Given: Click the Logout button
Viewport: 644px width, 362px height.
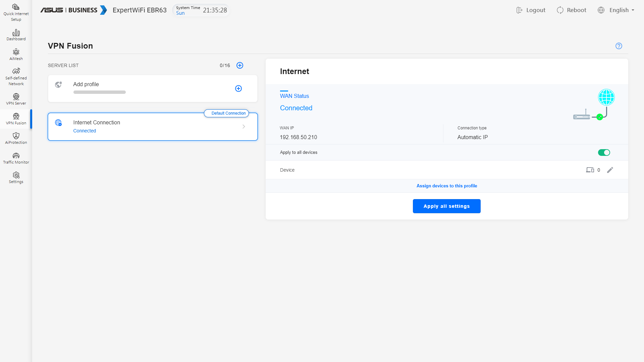Looking at the screenshot, I should (531, 10).
